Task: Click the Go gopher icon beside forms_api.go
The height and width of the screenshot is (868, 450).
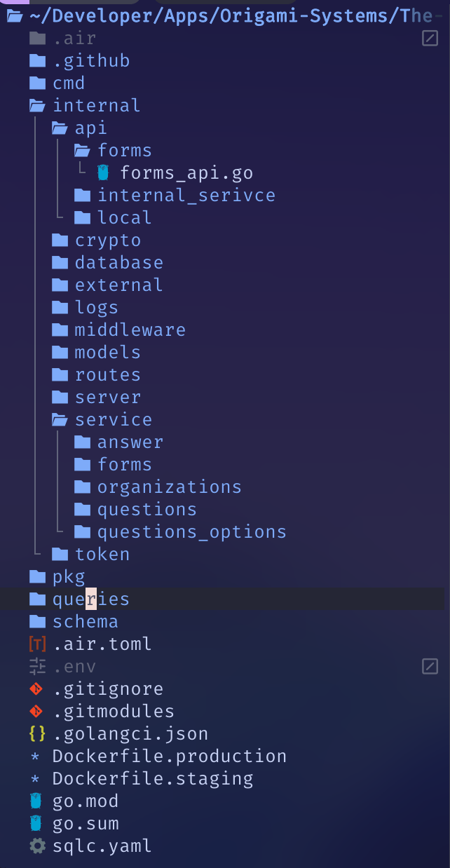Action: pos(104,172)
